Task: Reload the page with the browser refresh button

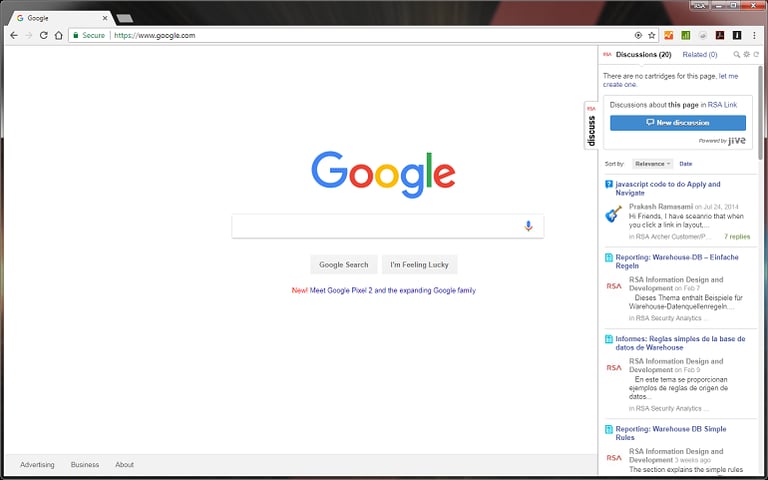Action: [44, 35]
